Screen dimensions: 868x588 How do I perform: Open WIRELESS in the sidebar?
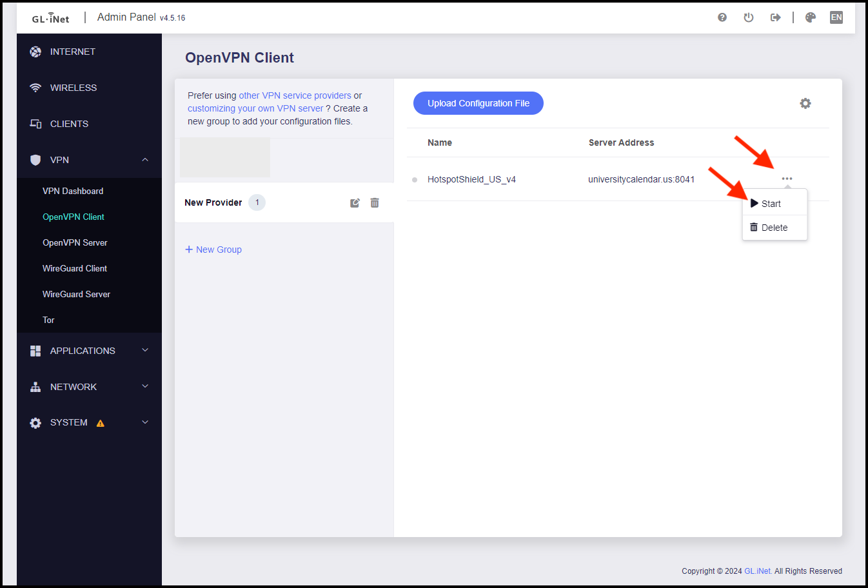click(x=74, y=88)
